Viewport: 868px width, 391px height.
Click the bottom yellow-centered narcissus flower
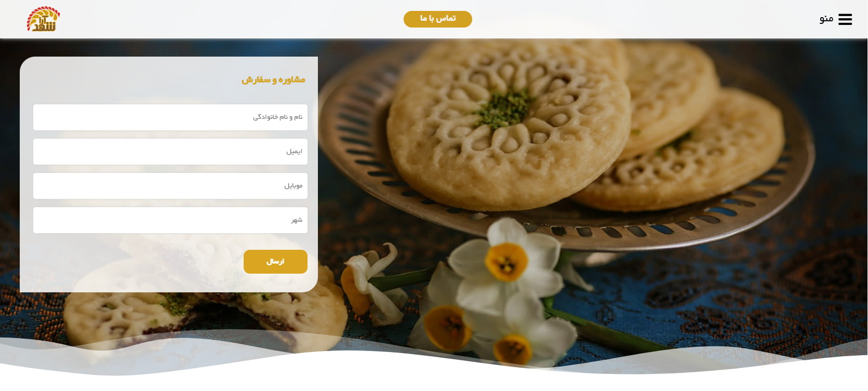512,348
